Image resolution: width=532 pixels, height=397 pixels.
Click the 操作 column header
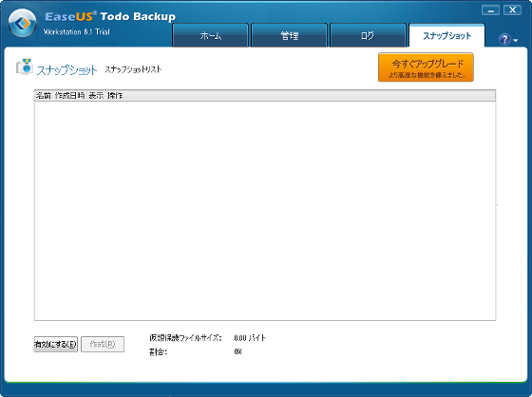(115, 96)
